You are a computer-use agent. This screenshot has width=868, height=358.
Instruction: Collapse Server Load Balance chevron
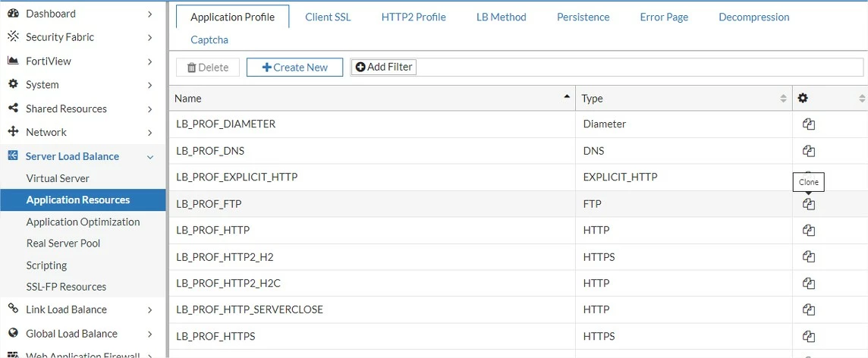[150, 157]
